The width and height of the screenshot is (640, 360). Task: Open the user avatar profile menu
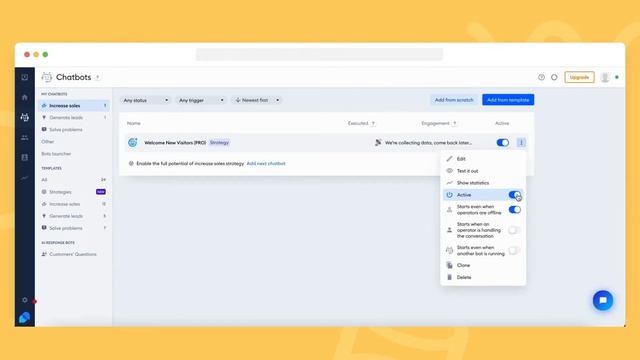click(x=605, y=77)
